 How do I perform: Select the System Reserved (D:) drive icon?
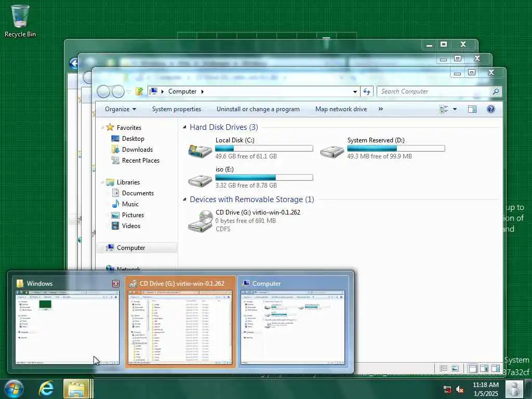tap(332, 151)
